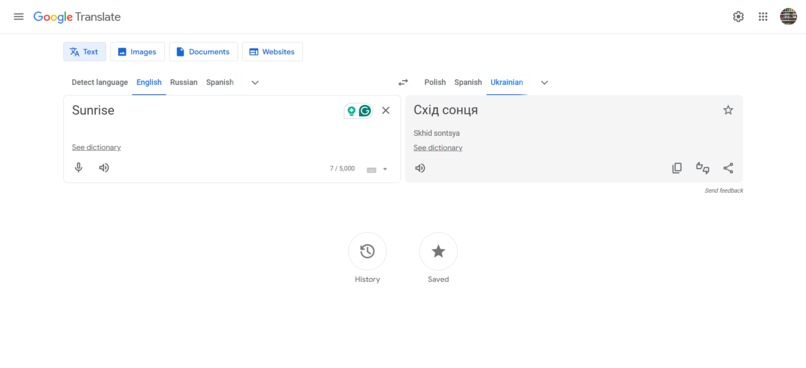Switch to the Documents tab
806x368 pixels.
click(x=203, y=51)
